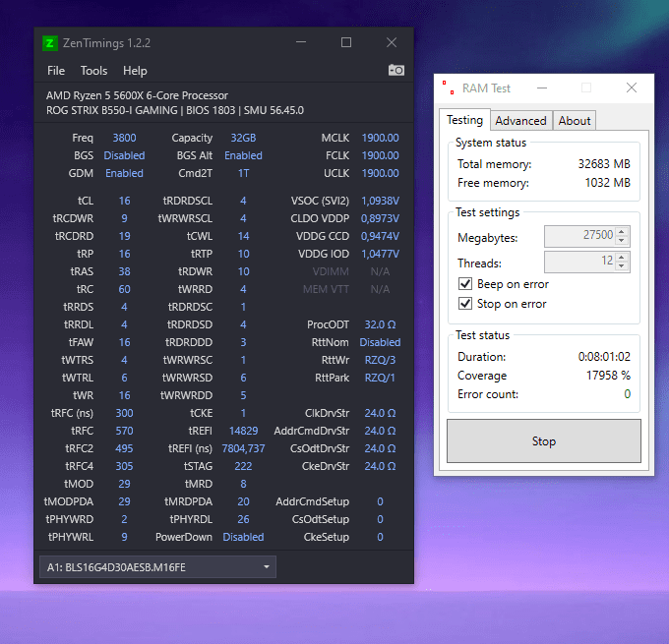The height and width of the screenshot is (644, 669).
Task: Click the tCL value 16
Action: (x=124, y=201)
